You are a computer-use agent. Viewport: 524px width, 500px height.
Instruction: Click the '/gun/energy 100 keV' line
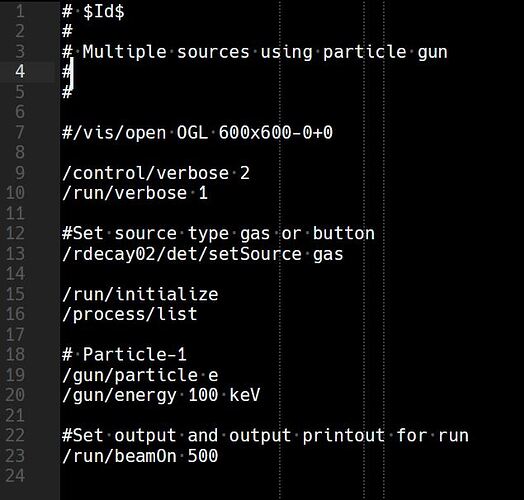(161, 395)
